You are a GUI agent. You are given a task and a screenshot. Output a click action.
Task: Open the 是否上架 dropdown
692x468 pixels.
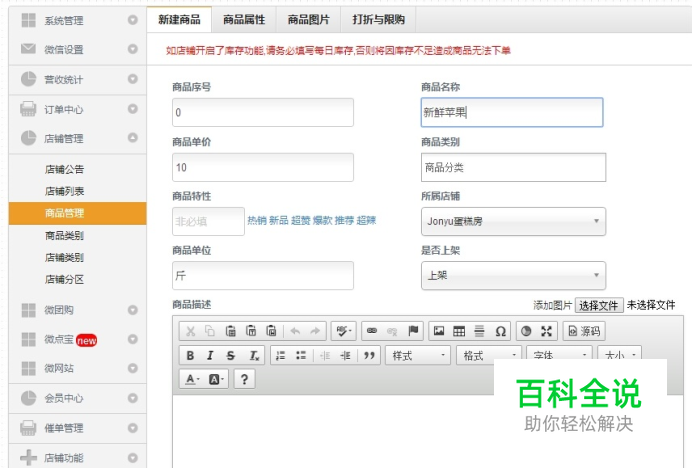513,275
